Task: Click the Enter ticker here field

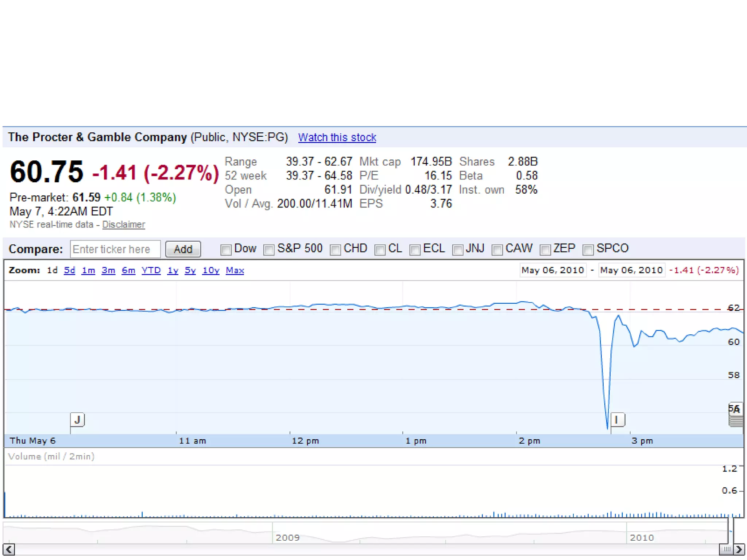Action: (x=115, y=249)
